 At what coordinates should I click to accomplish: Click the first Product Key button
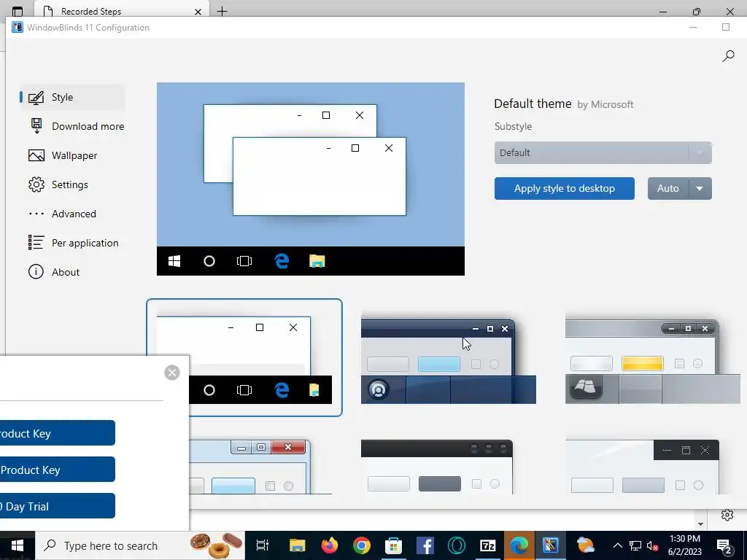tap(57, 433)
